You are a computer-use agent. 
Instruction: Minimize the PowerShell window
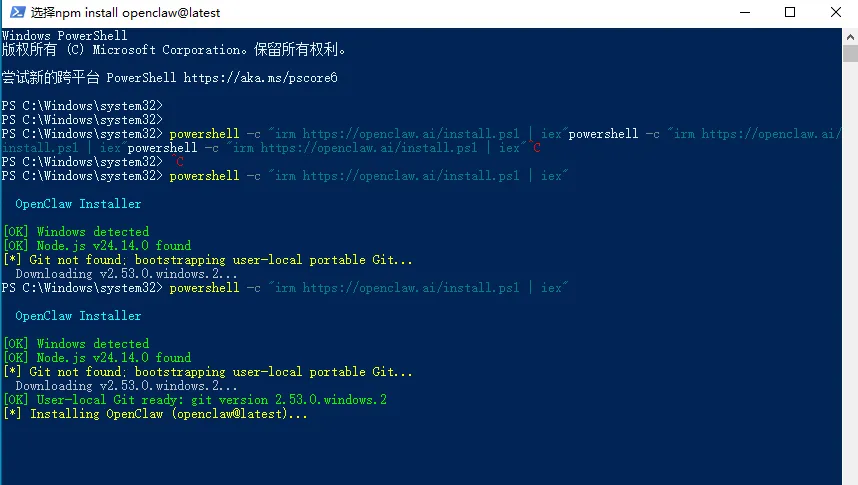[x=745, y=13]
